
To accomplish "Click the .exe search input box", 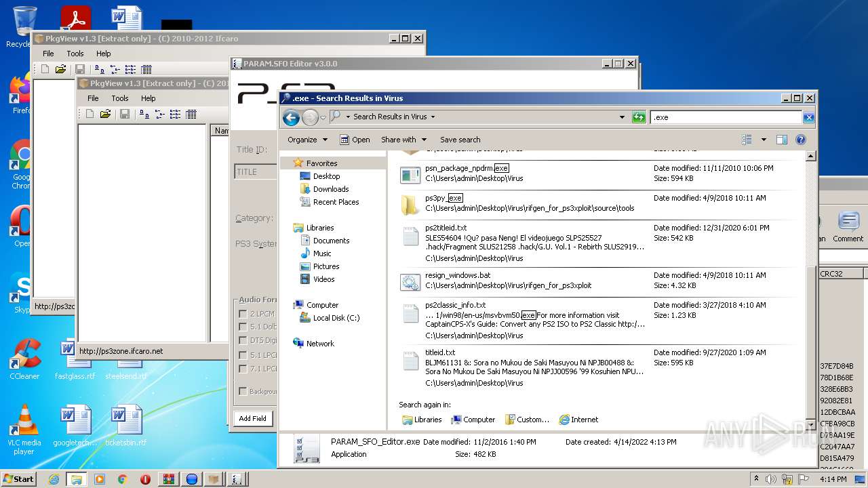I will (x=726, y=117).
